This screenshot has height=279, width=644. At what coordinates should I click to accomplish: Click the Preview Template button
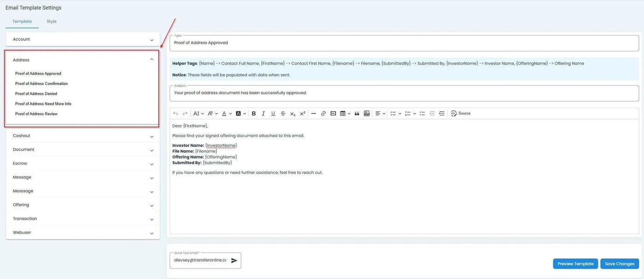click(575, 264)
